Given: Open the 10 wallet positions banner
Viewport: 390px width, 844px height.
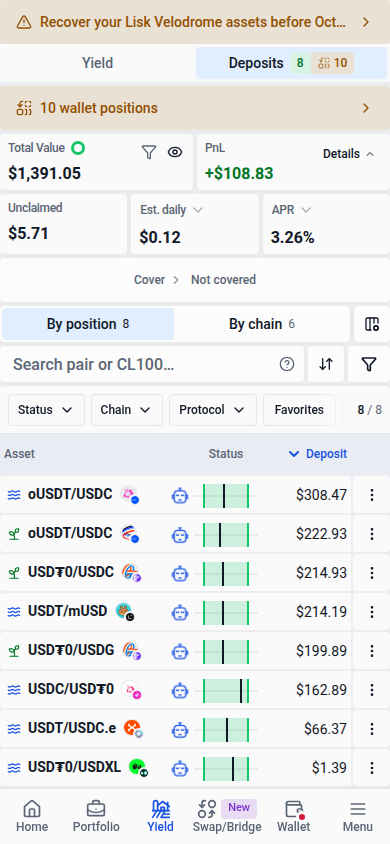Looking at the screenshot, I should (195, 108).
